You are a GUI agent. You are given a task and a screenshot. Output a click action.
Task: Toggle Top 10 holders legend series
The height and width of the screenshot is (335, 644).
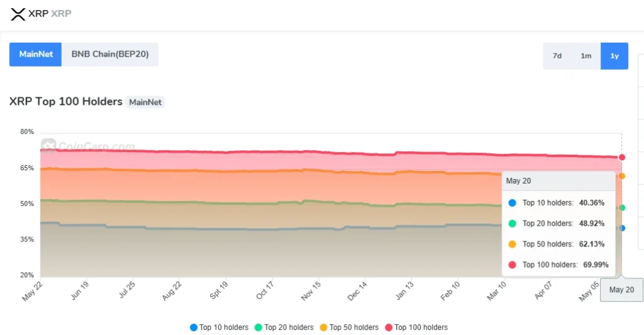tap(219, 327)
